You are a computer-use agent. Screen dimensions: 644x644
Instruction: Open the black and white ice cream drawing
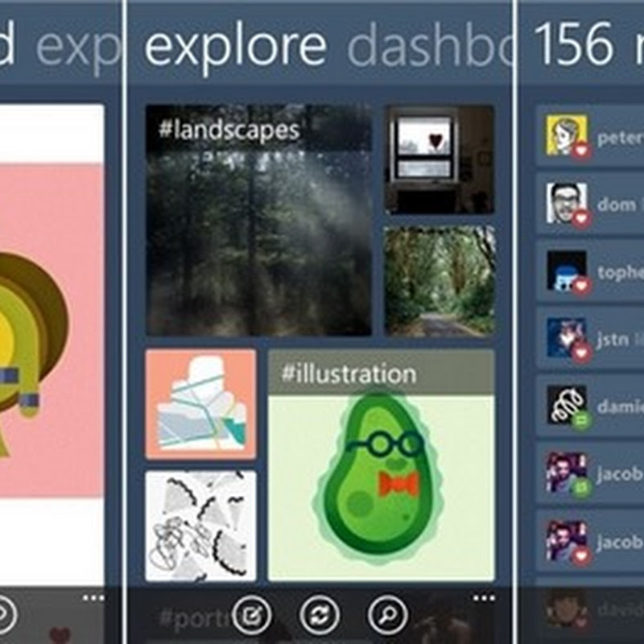200,526
